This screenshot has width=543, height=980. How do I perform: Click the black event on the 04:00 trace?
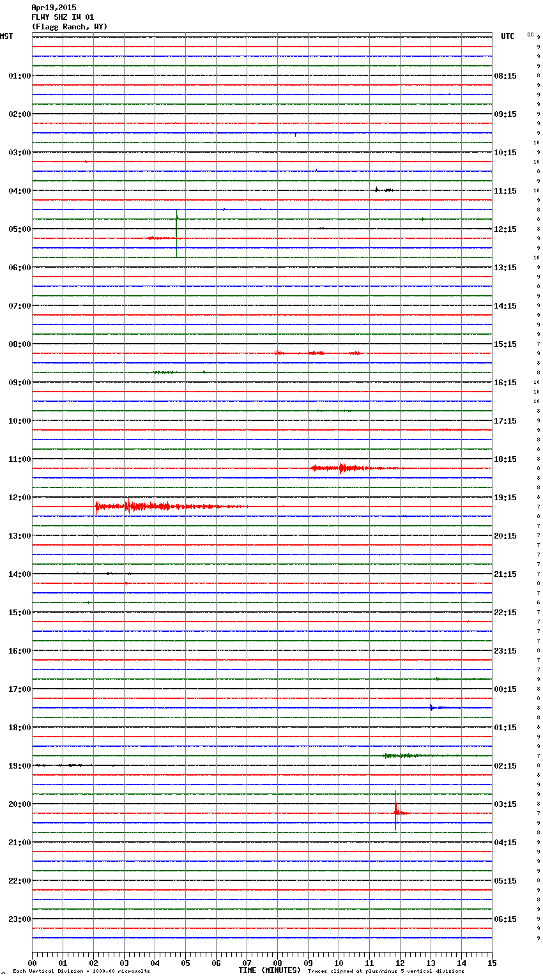tap(383, 190)
